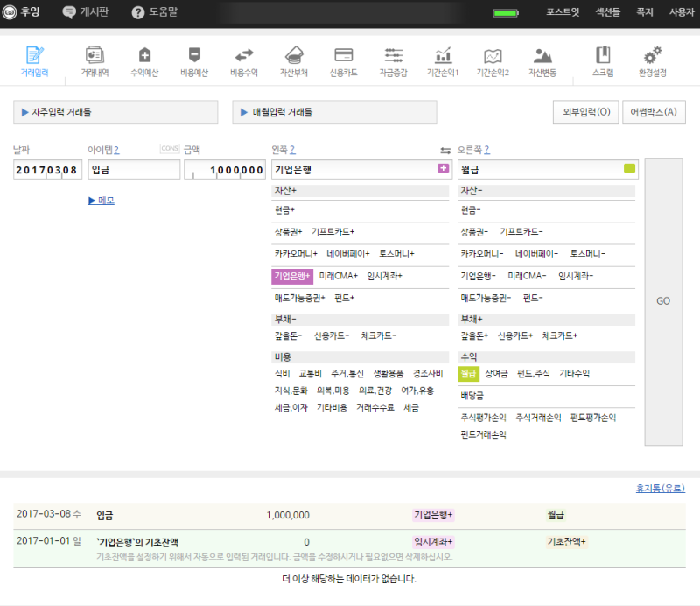Viewport: 700px width, 606px height.
Task: Select 미래CMA+ in the left list
Action: click(339, 276)
